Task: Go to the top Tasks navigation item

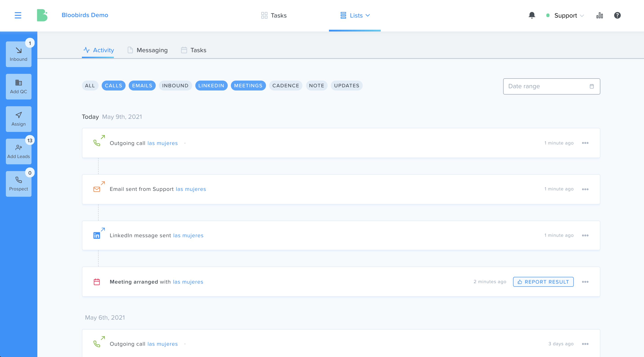Action: (x=274, y=16)
